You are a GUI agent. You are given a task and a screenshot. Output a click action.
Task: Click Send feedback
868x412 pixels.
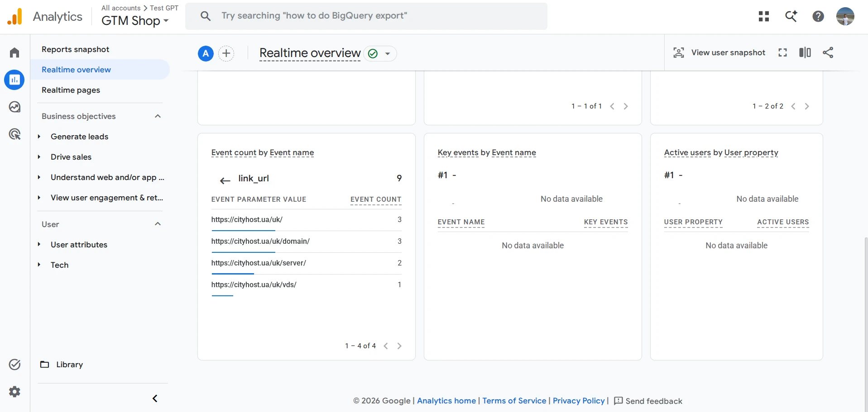click(648, 401)
